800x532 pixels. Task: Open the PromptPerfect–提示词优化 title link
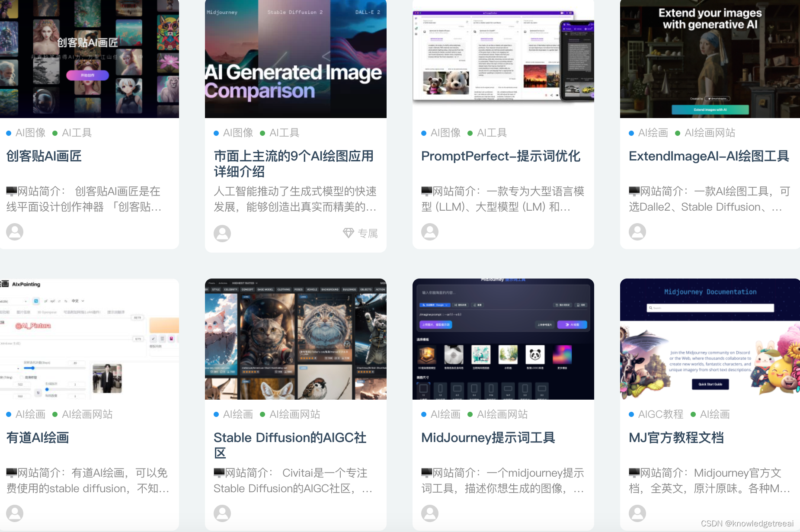pos(501,156)
